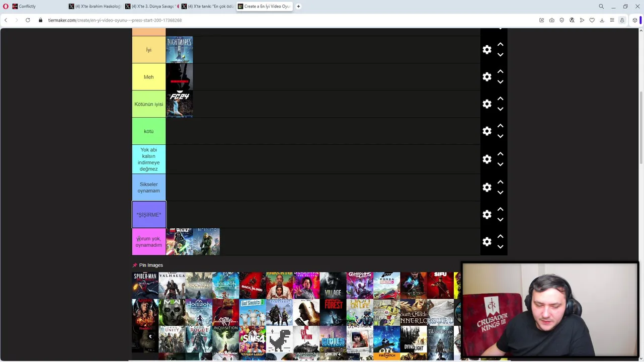Open Opera Easy Setup sliders icon

coord(612,20)
